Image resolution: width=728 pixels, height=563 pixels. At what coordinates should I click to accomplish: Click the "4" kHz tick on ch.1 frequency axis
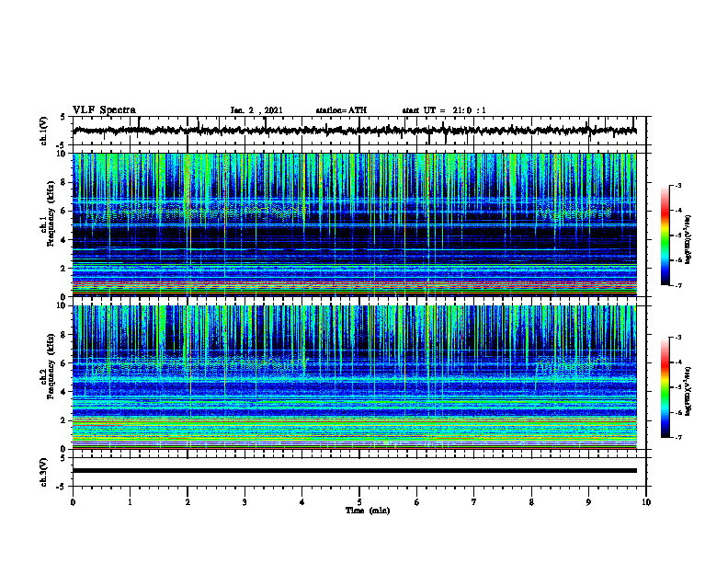(63, 240)
